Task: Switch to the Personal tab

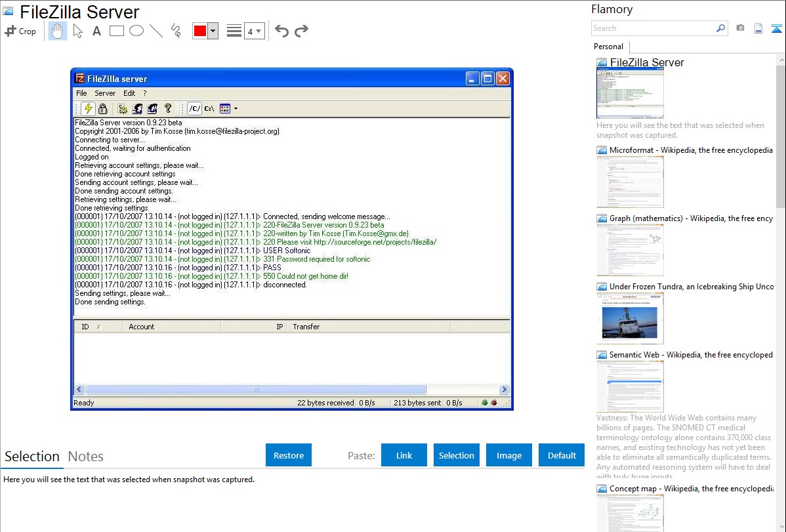Action: pyautogui.click(x=609, y=47)
